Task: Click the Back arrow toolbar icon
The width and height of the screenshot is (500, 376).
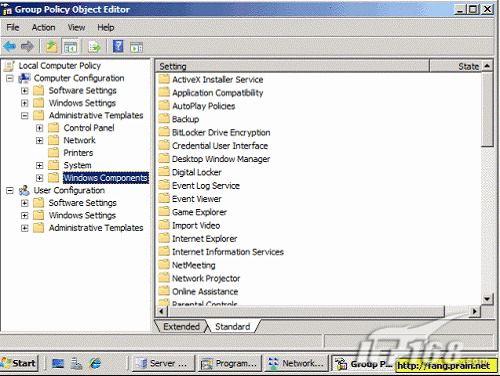Action: pos(9,46)
